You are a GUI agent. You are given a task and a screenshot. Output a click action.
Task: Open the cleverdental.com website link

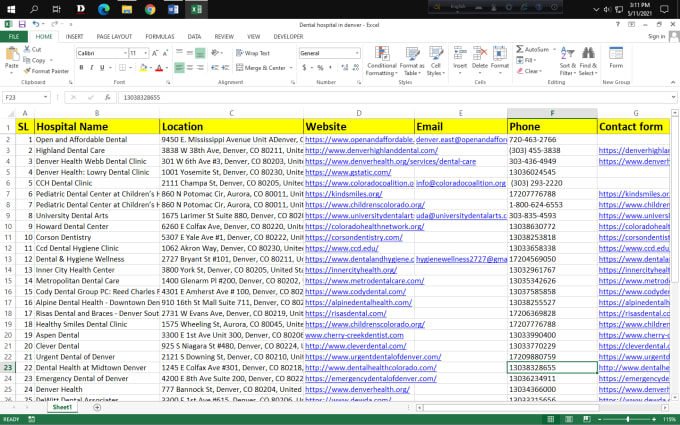pyautogui.click(x=356, y=346)
